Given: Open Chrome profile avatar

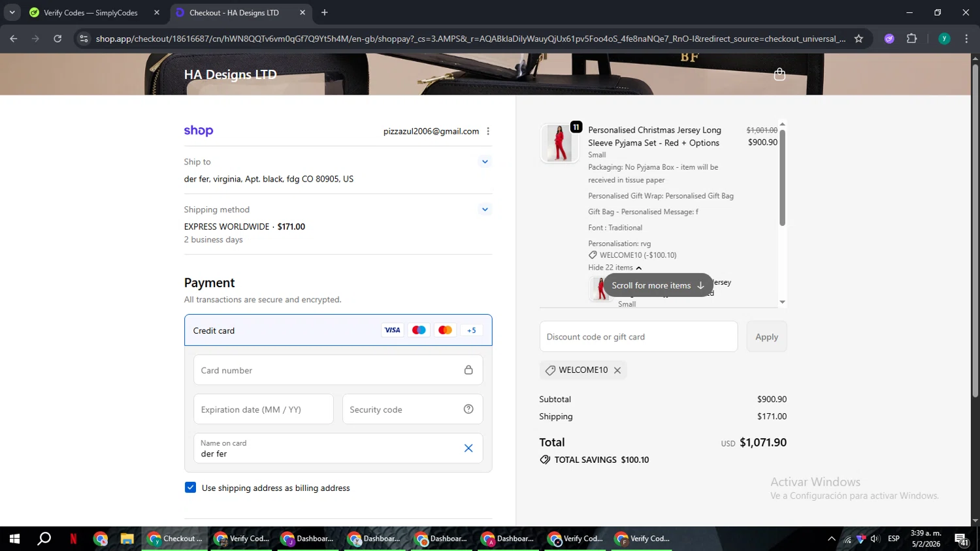Looking at the screenshot, I should point(944,39).
